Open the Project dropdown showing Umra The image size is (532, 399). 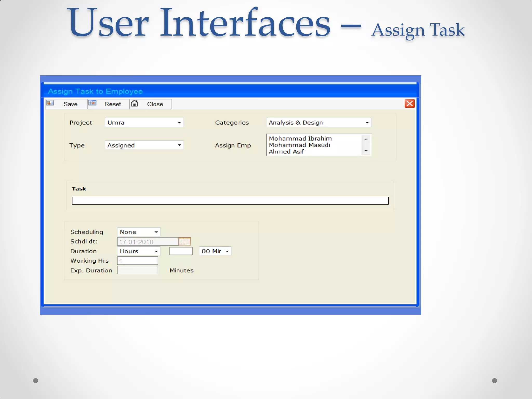point(144,123)
